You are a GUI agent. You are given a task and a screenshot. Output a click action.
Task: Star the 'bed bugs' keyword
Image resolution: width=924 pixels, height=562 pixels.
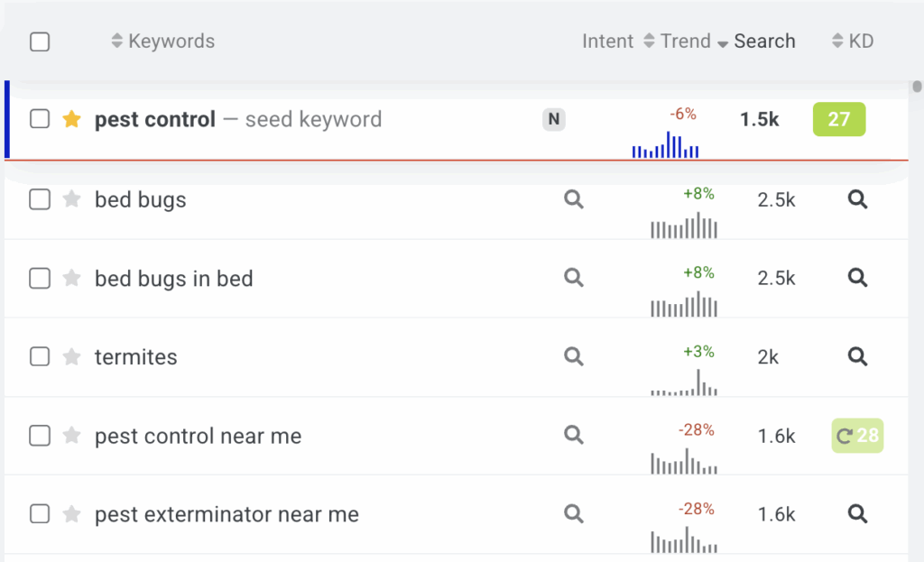pos(72,200)
